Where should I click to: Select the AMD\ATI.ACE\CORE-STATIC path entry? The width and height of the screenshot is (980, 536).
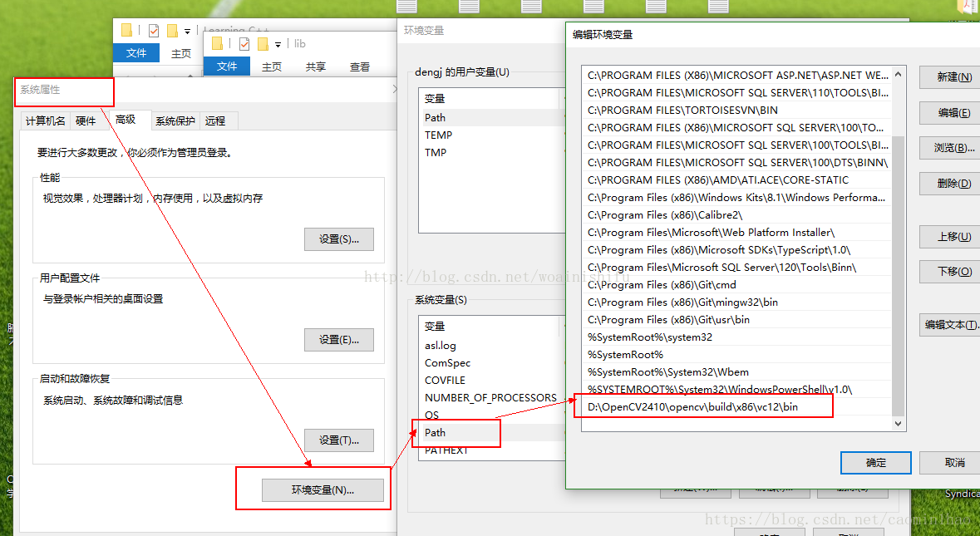736,180
